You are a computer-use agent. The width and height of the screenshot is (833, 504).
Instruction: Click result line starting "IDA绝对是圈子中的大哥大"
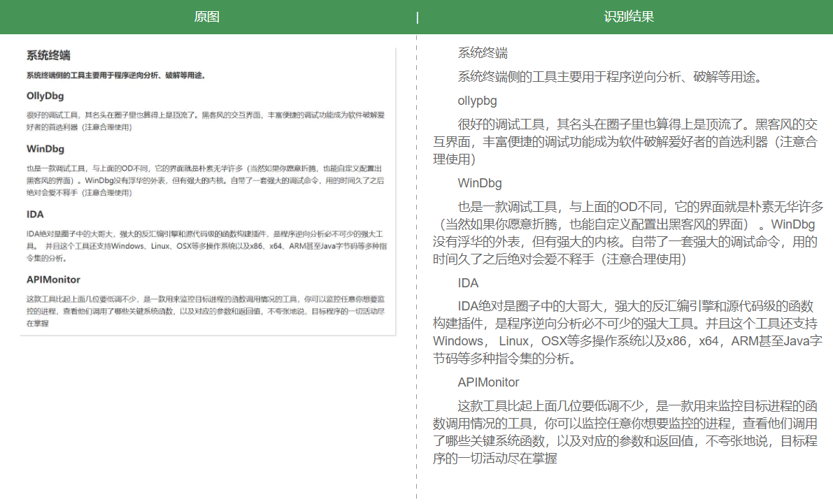[x=635, y=306]
